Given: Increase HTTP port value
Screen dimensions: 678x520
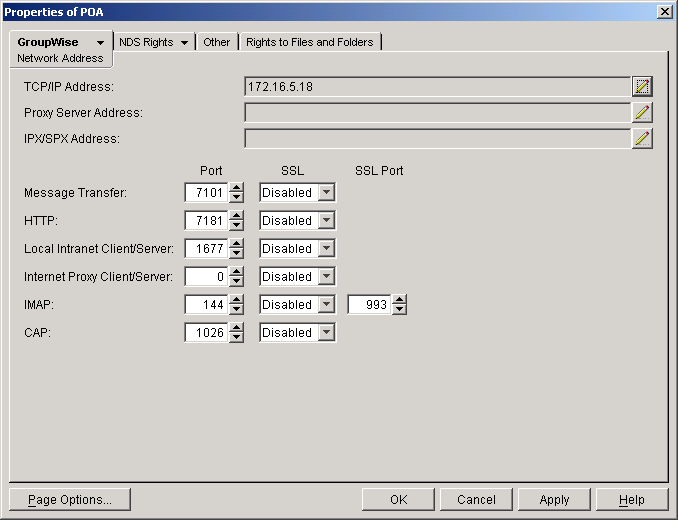Looking at the screenshot, I should click(x=236, y=216).
